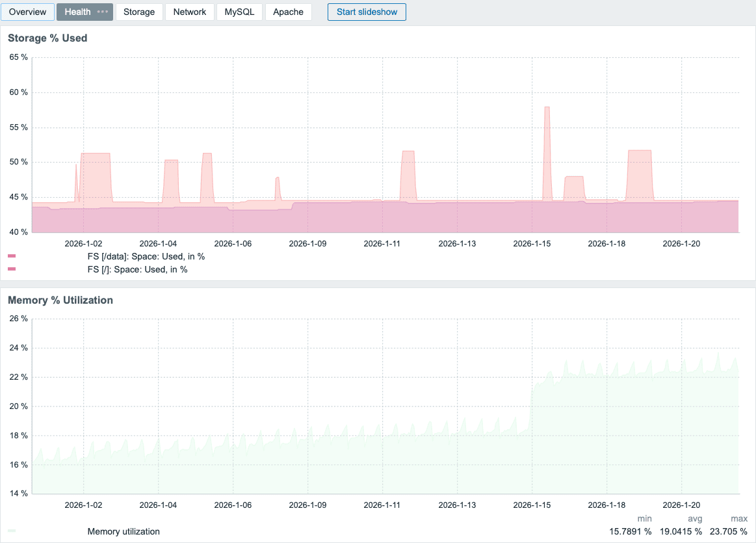Screen dimensions: 756x543
Task: Click the 'FS [/]: Space: Used' legend label
Action: coord(137,269)
